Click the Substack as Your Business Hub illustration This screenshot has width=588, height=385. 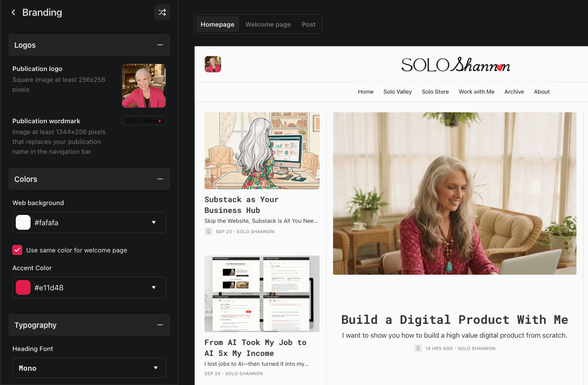262,150
